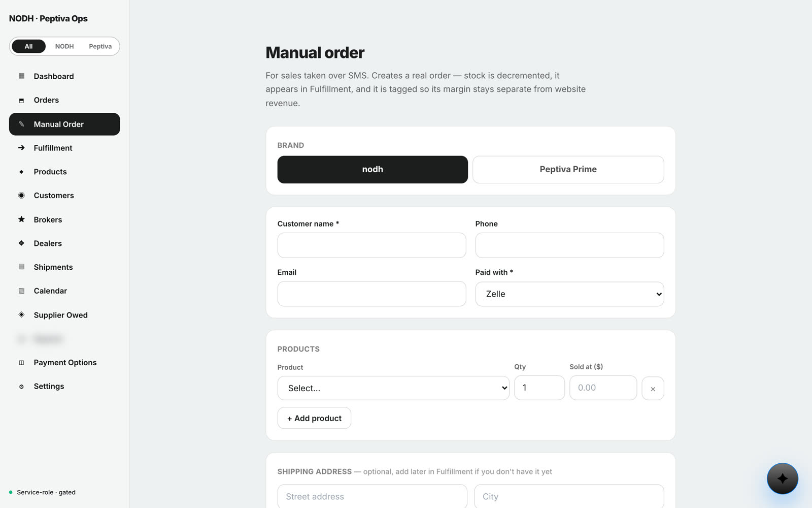Select the nodh brand option
Viewport: 812px width, 508px height.
[373, 170]
